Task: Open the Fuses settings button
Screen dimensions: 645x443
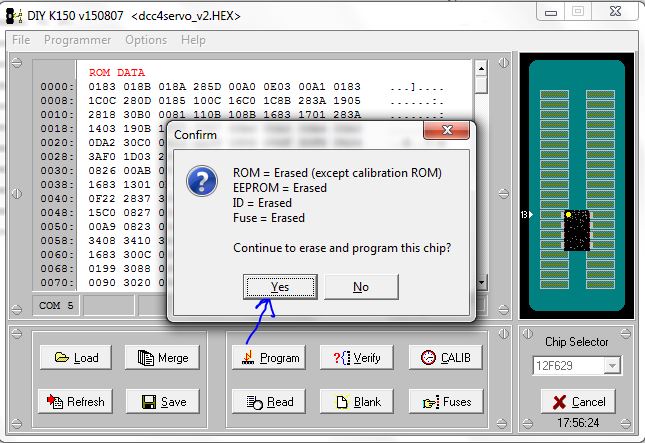Action: [446, 402]
